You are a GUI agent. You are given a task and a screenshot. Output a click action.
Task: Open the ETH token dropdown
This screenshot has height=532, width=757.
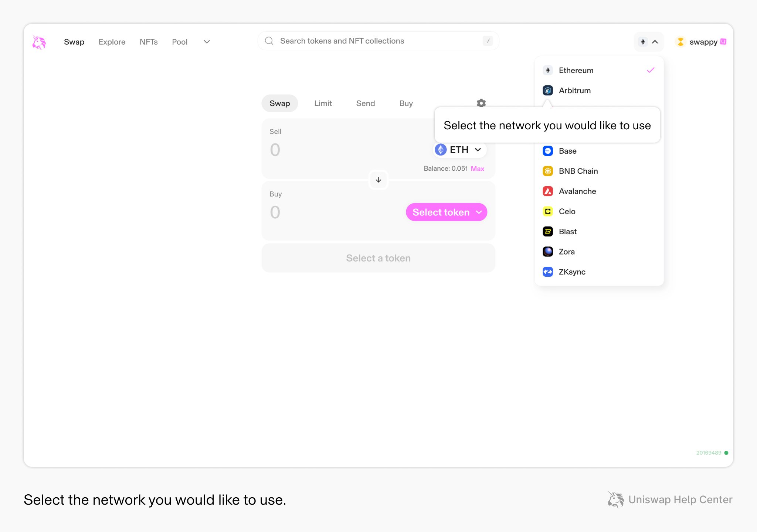pos(459,150)
